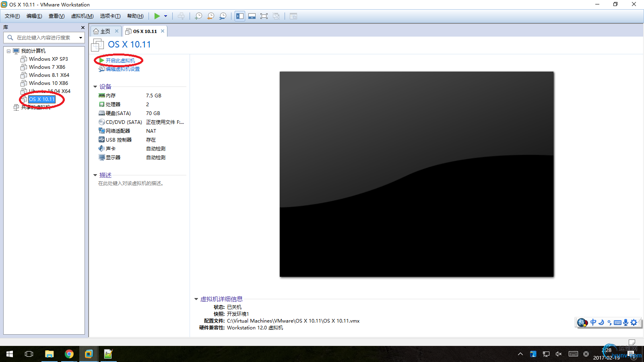Open the IME soft keyboard icon
This screenshot has height=362, width=644.
[x=617, y=323]
